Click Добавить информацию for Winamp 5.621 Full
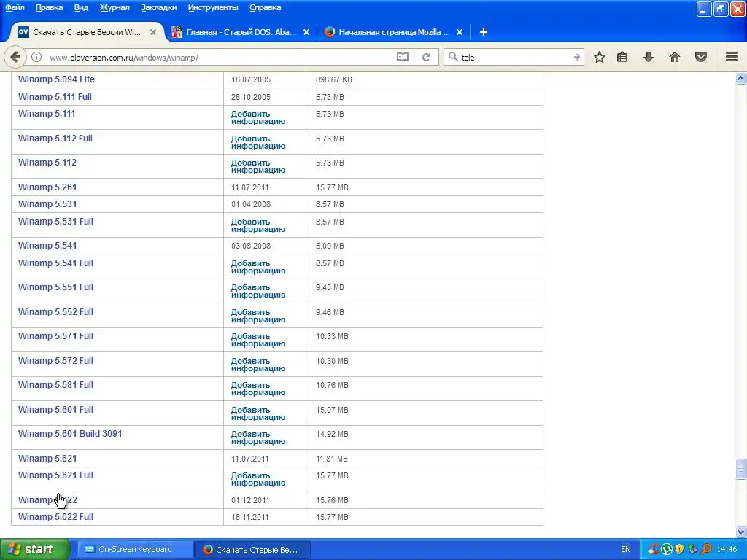This screenshot has width=747, height=560. (x=258, y=479)
